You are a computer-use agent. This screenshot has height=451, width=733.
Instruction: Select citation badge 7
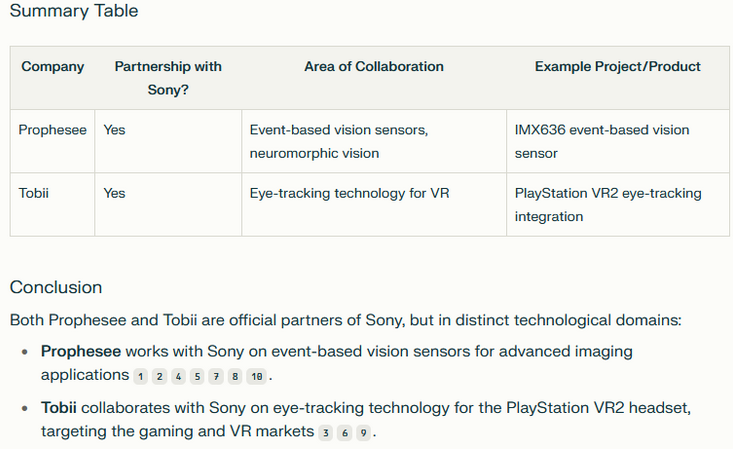point(216,376)
